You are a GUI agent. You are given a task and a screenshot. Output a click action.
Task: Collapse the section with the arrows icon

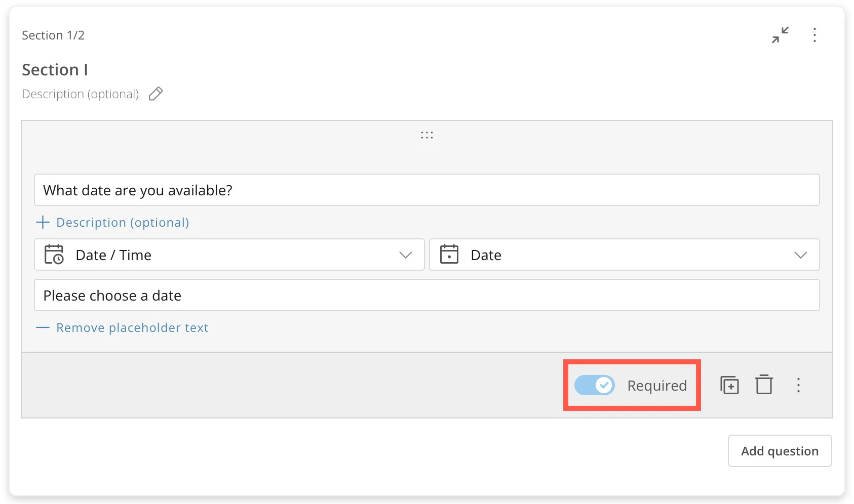click(x=780, y=35)
